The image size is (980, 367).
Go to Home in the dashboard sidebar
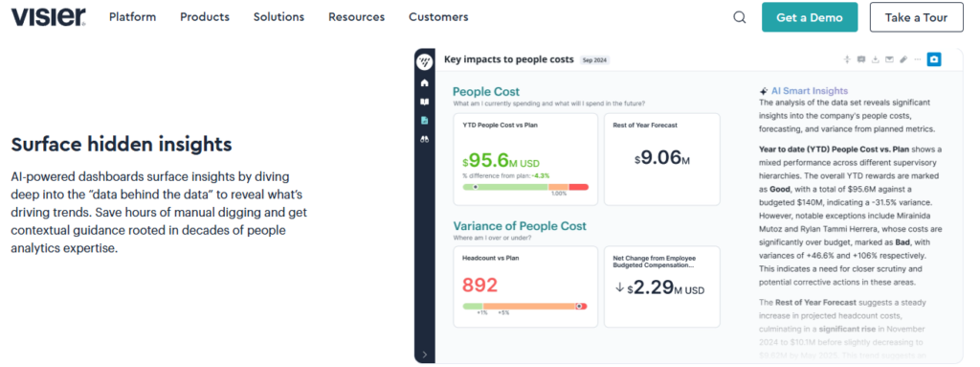(424, 82)
